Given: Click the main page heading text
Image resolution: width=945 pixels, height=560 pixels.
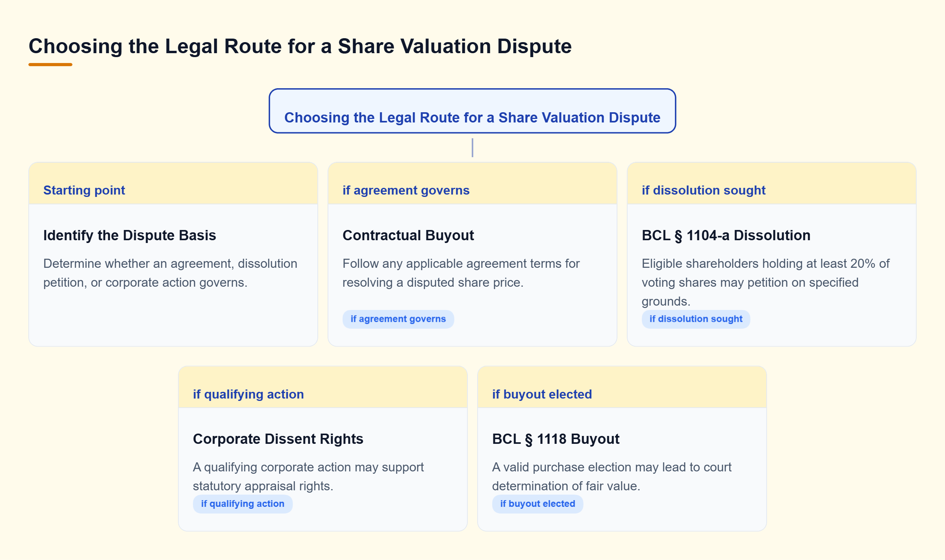Looking at the screenshot, I should pyautogui.click(x=300, y=46).
